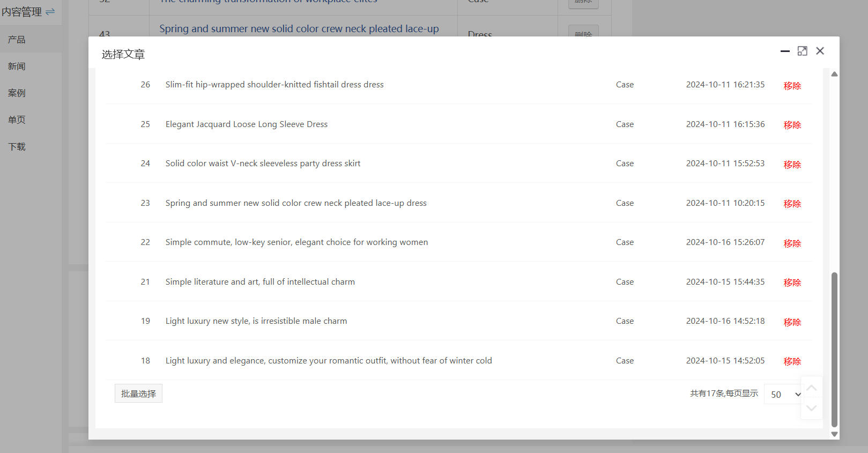The height and width of the screenshot is (453, 868).
Task: Click ID cell 24
Action: pyautogui.click(x=145, y=164)
